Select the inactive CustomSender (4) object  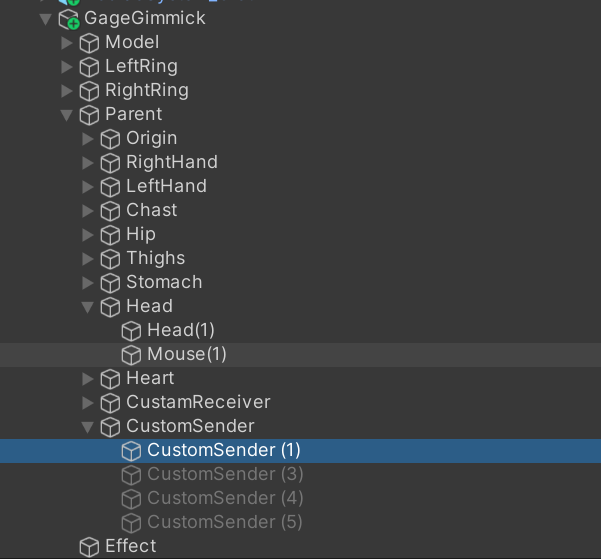(225, 498)
